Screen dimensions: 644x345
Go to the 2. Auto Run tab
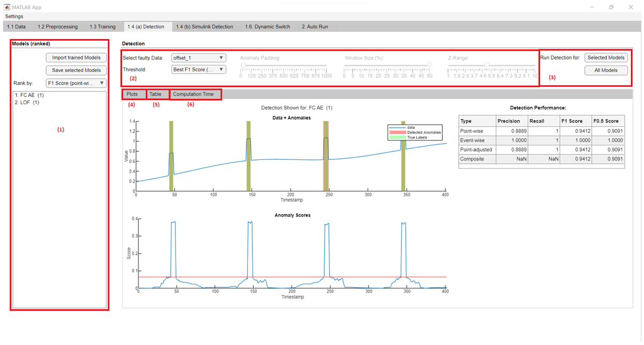click(x=315, y=26)
